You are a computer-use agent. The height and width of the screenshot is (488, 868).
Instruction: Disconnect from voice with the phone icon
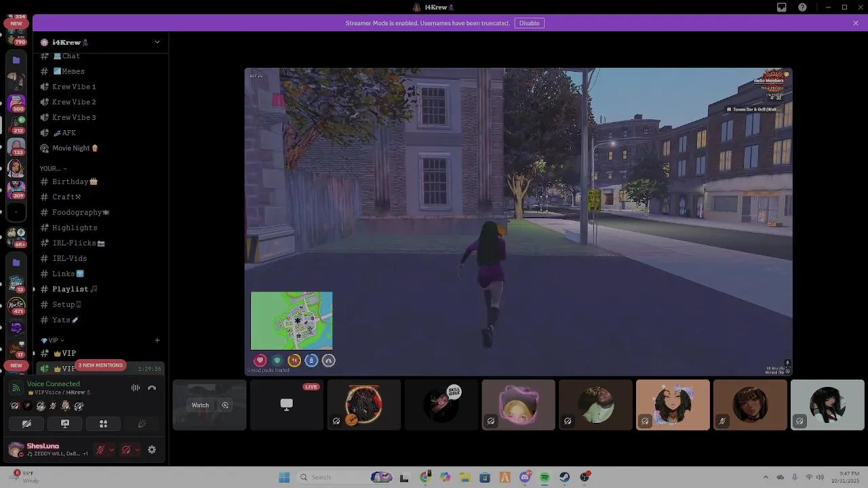click(152, 388)
